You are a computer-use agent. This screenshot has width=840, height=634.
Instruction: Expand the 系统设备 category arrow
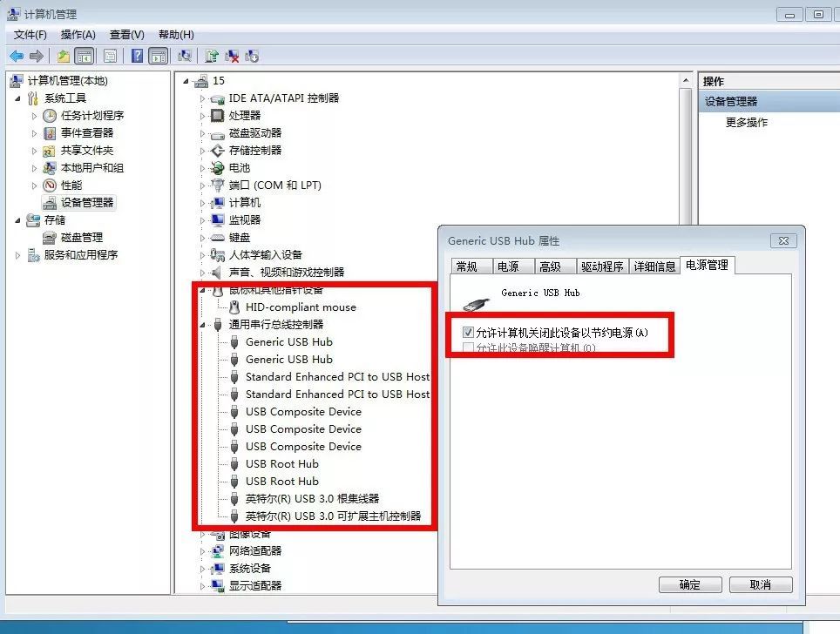point(202,569)
